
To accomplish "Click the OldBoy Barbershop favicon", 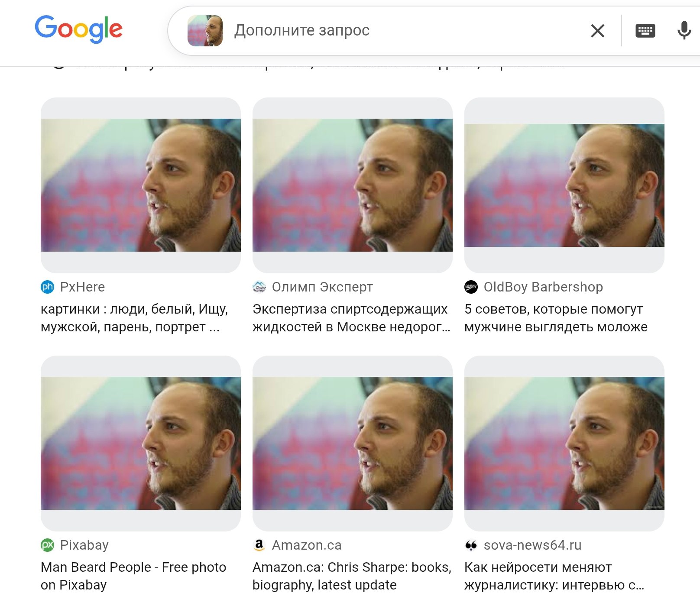I will click(x=471, y=287).
